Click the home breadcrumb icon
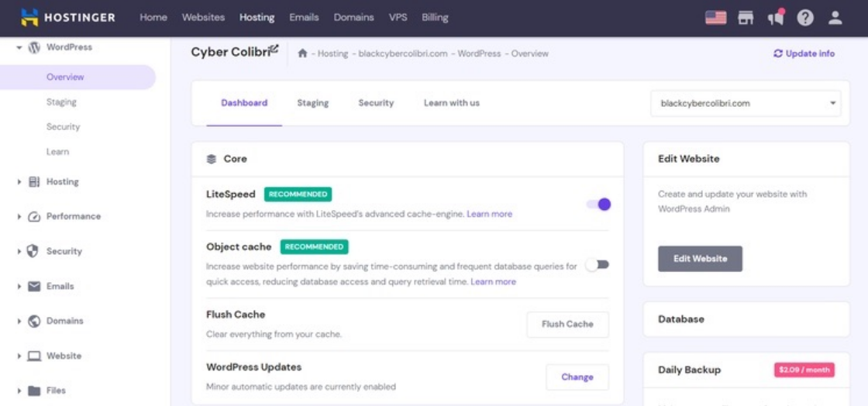Image resolution: width=868 pixels, height=406 pixels. [x=302, y=53]
